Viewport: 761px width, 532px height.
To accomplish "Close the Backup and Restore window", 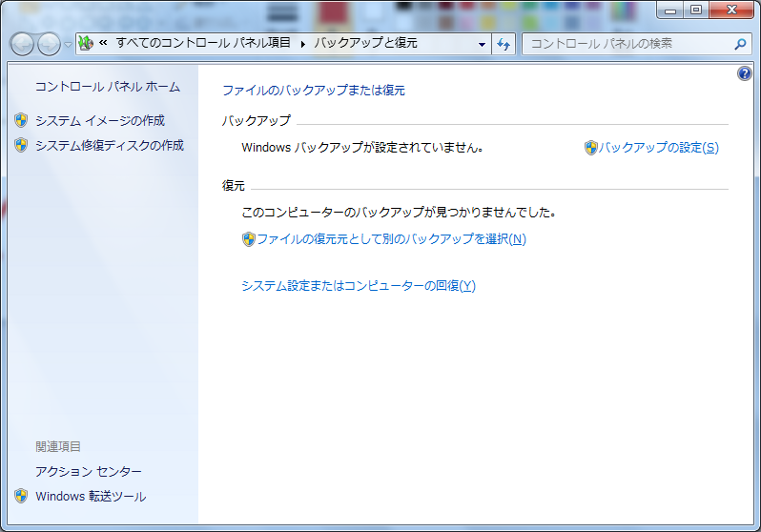I will click(x=731, y=10).
